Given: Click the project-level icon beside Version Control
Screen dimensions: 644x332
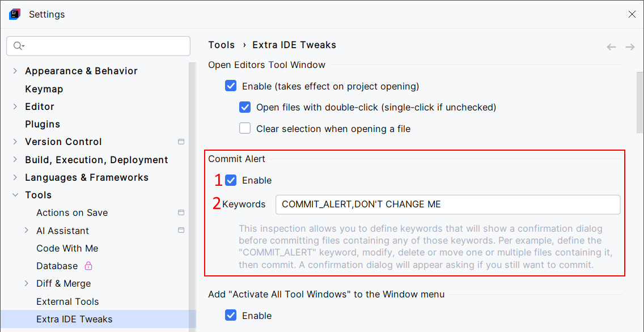Looking at the screenshot, I should [181, 142].
